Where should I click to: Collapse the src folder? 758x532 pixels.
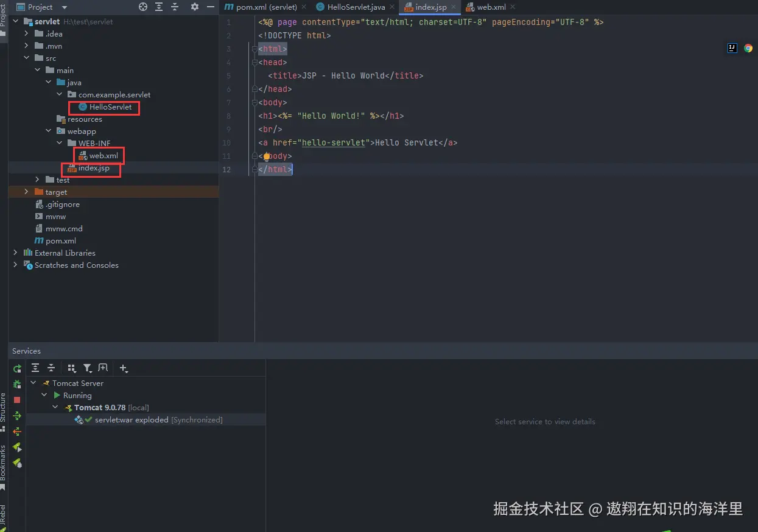pyautogui.click(x=26, y=58)
